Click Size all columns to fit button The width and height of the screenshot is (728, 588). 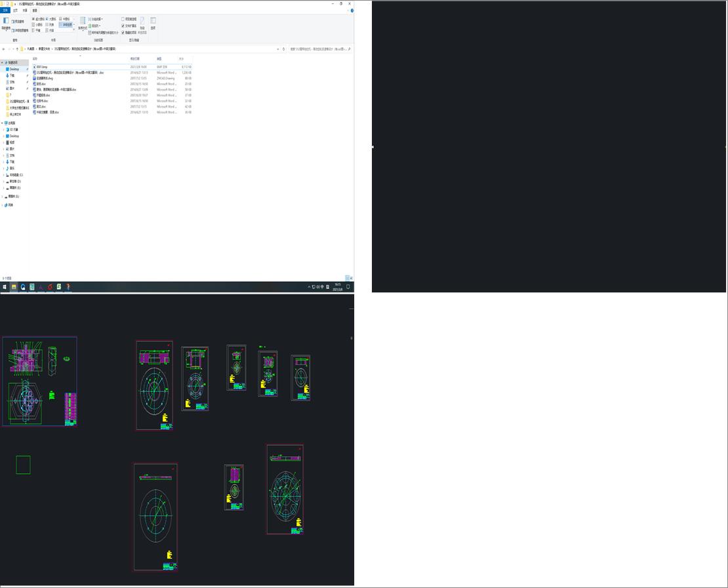(x=103, y=33)
